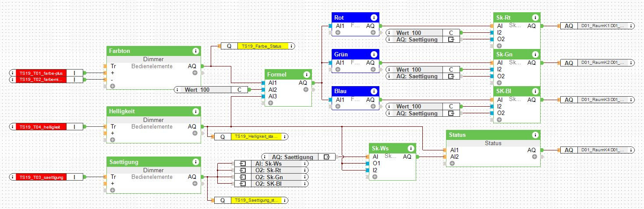Select the D01_RaumK2 output connector

(597, 63)
